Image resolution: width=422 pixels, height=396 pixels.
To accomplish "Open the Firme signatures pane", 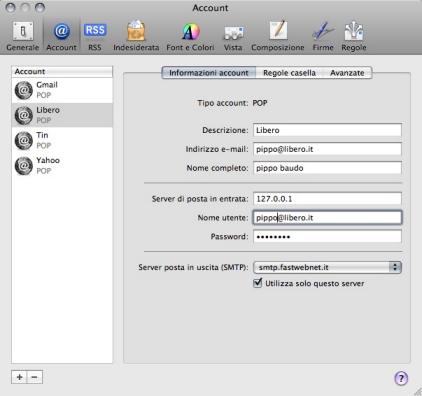I will coord(323,36).
